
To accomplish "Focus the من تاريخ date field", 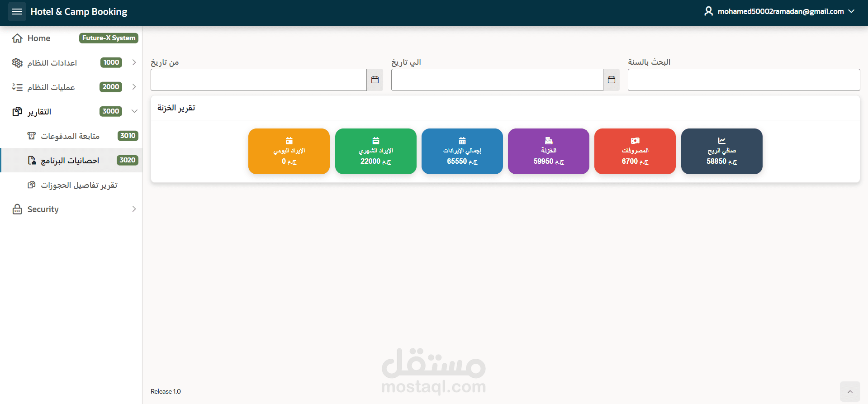I will (259, 80).
